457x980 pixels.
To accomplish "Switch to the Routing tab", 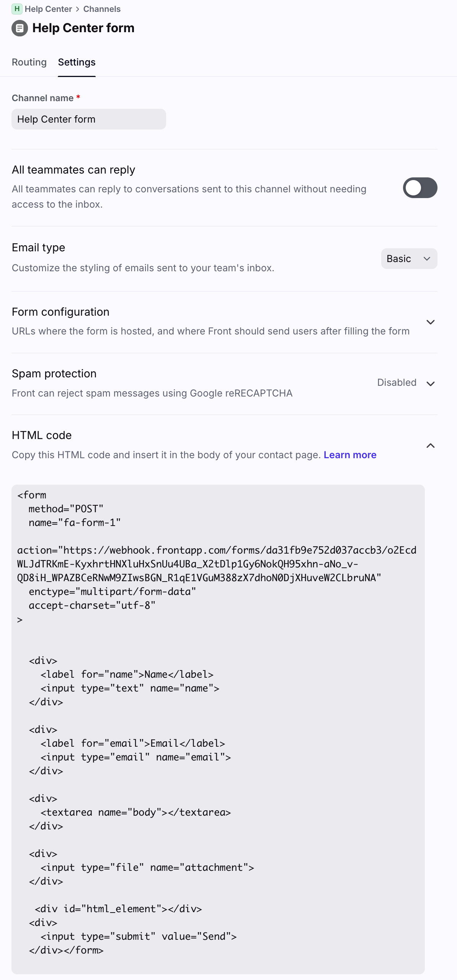I will pos(29,62).
